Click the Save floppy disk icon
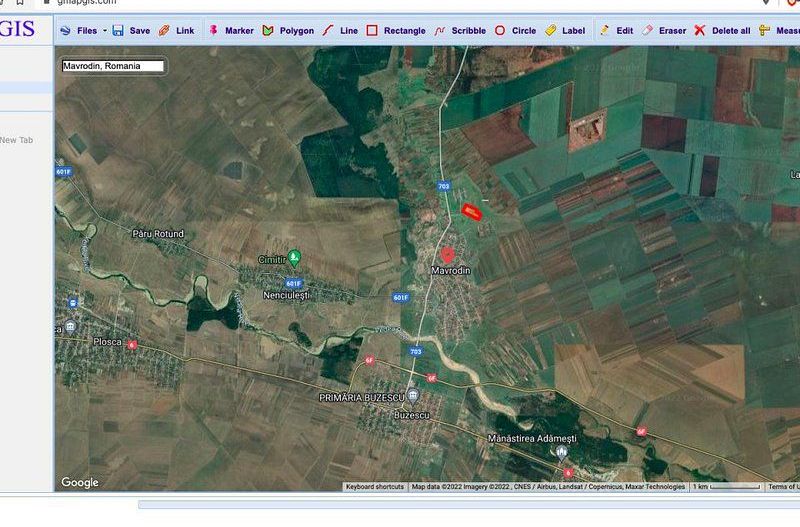The height and width of the screenshot is (527, 800). coord(118,31)
